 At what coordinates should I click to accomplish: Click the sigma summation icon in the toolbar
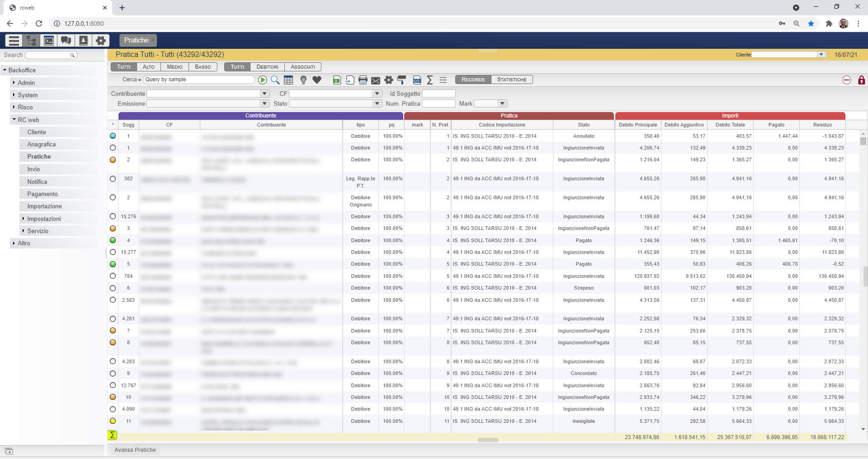429,80
